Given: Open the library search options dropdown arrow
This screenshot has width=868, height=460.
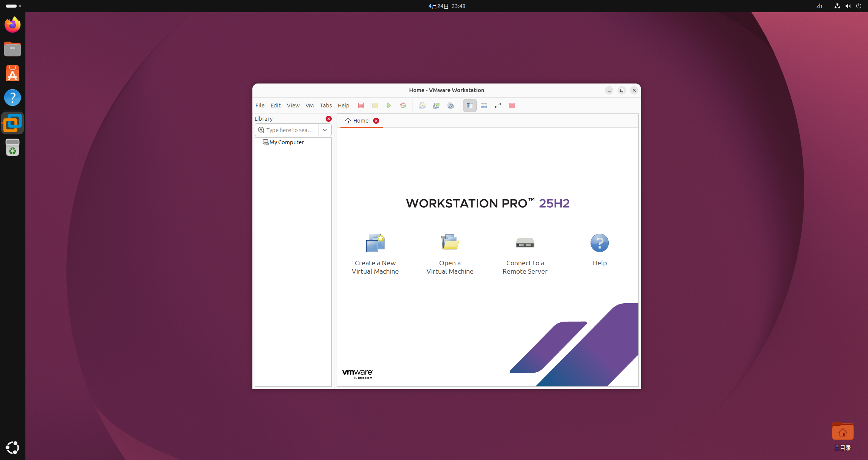Looking at the screenshot, I should (x=325, y=130).
